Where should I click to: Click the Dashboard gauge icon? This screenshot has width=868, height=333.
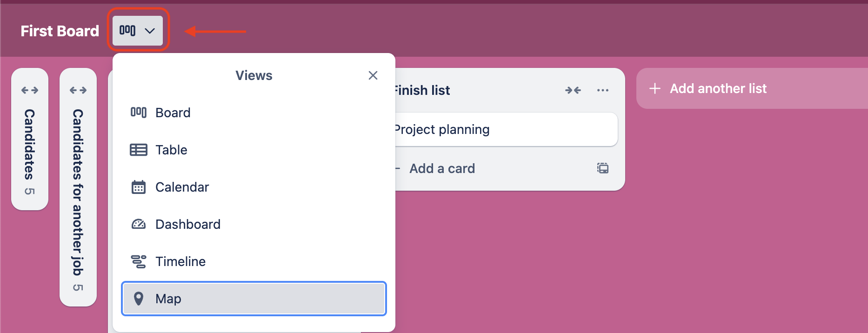[138, 224]
